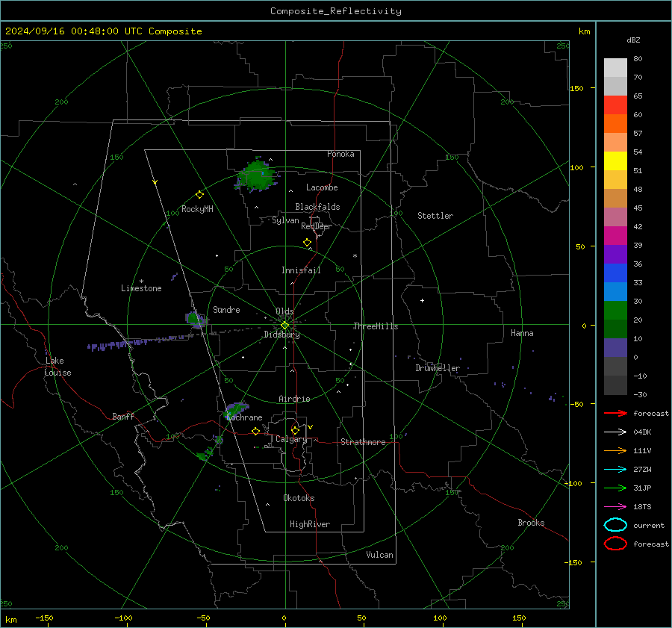Click the 'Okotoks' city label
The height and width of the screenshot is (628, 672).
coord(299,498)
